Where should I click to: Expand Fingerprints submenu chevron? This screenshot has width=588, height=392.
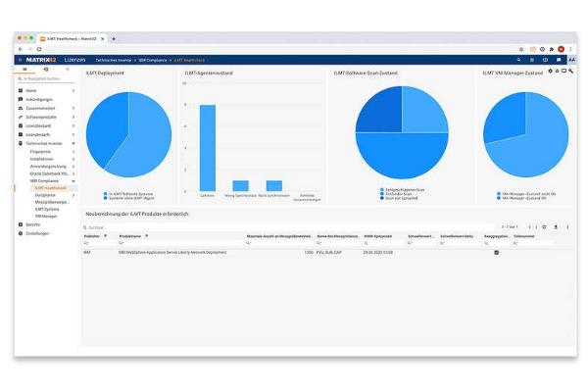coord(73,152)
